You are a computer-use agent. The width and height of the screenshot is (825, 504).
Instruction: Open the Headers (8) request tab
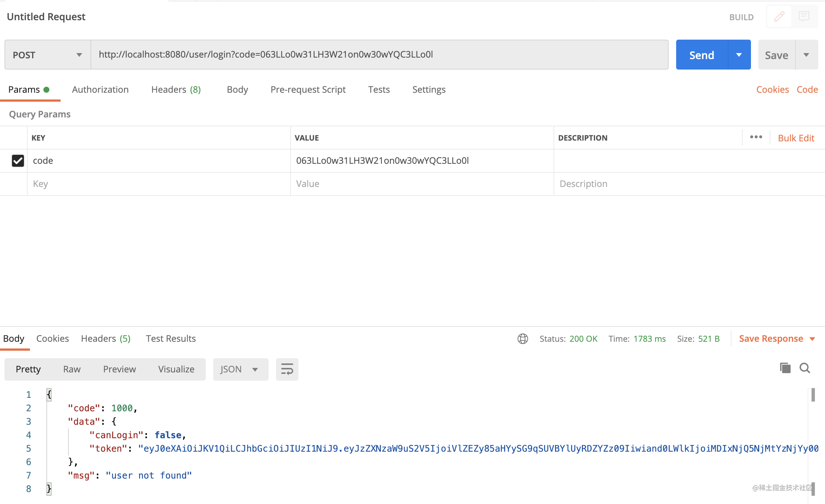[x=176, y=90]
